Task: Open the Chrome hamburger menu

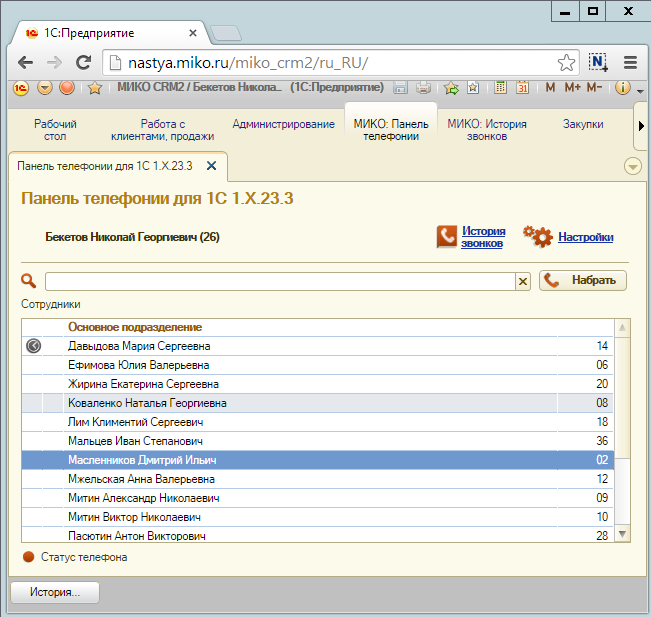Action: click(630, 63)
